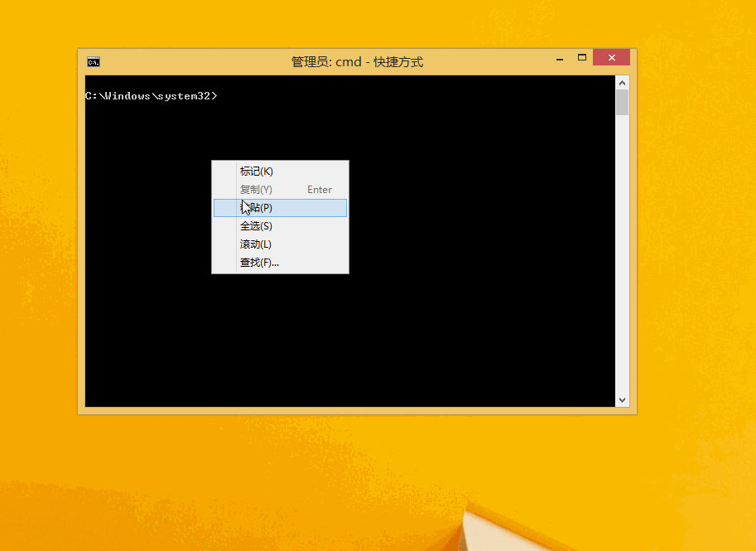Choose 滚动(L) to enable scrolling mode

point(257,244)
